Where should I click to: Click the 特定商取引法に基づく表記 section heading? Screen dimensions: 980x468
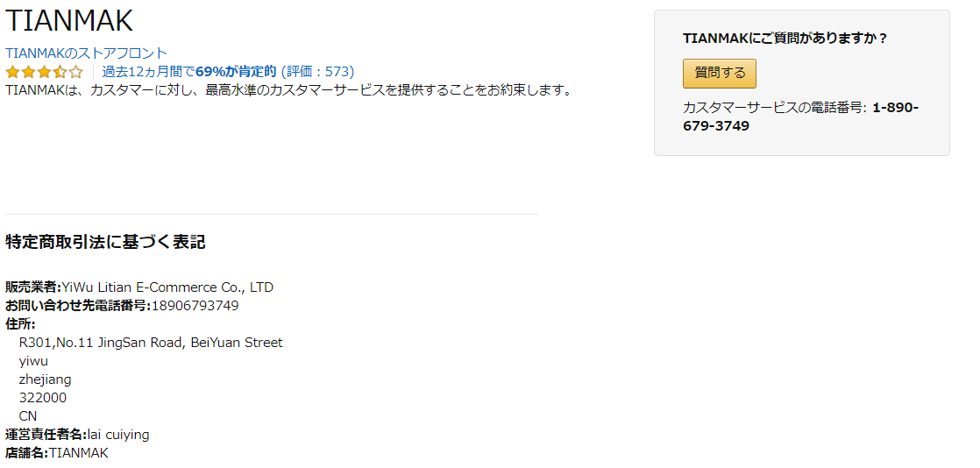coord(105,242)
